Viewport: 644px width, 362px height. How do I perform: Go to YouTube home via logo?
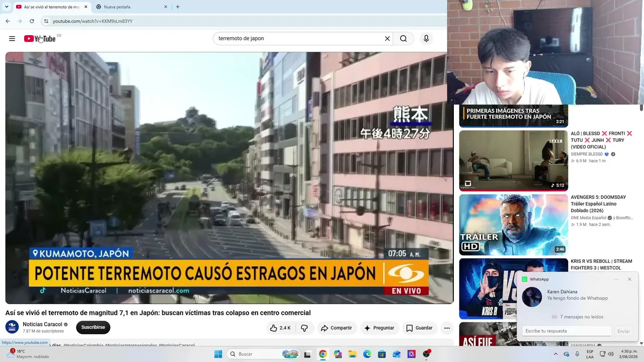[40, 39]
